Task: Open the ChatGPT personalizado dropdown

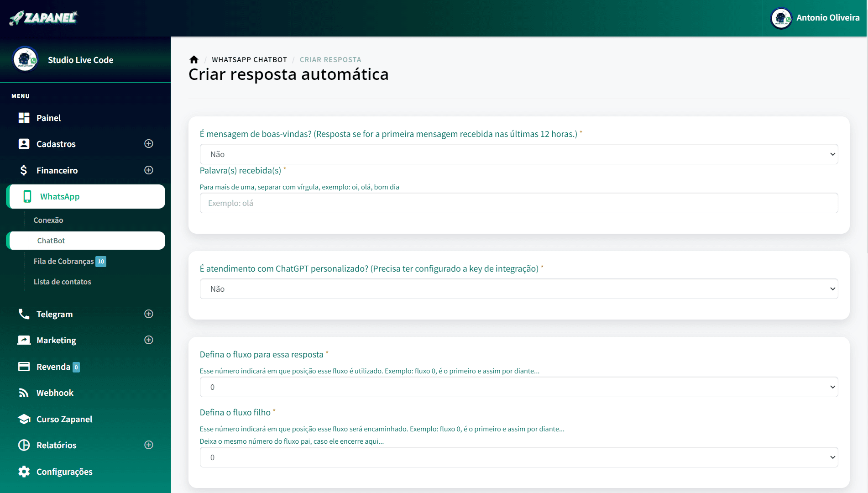Action: [518, 289]
